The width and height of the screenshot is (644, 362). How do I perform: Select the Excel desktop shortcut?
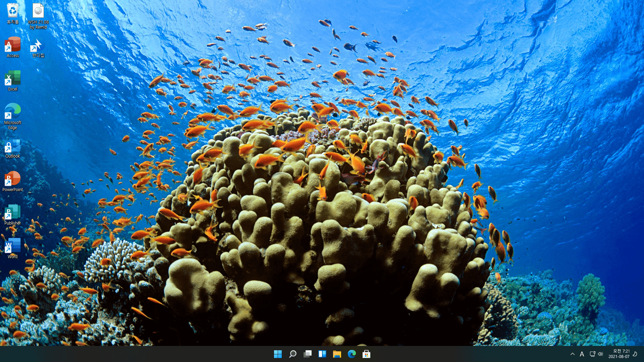(x=13, y=81)
